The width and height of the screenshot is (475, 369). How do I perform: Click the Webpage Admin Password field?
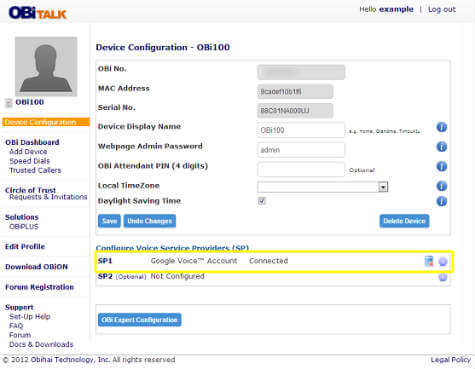301,150
